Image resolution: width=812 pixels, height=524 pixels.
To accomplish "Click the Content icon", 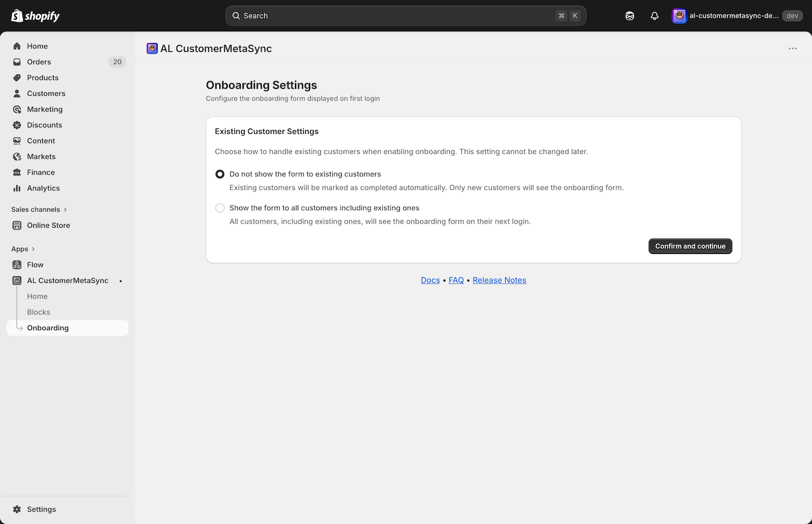I will 17,141.
